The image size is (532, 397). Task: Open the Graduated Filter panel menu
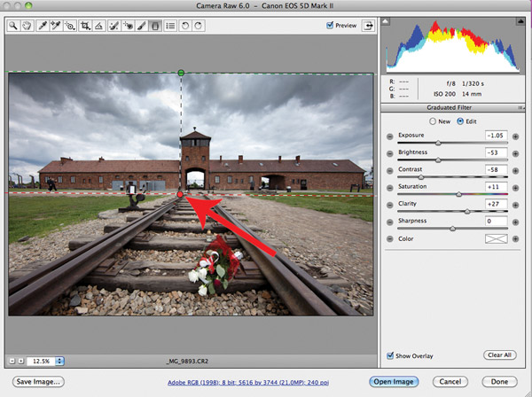(x=520, y=108)
